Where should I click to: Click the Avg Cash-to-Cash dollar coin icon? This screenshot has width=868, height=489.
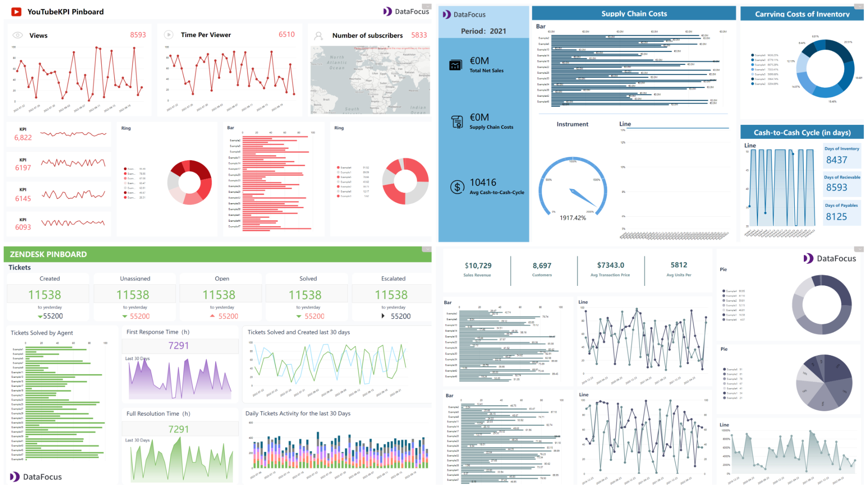point(457,187)
